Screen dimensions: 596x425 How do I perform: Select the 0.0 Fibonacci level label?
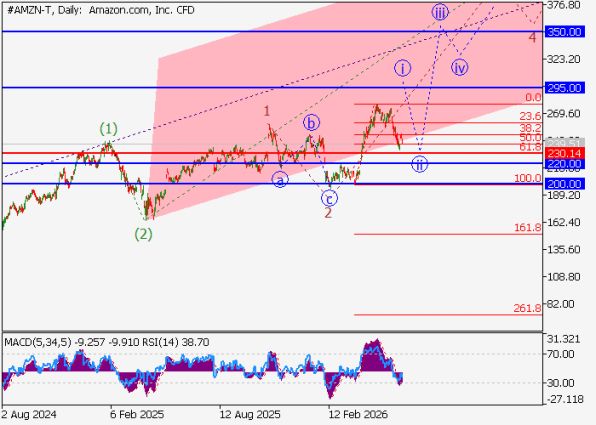coord(533,98)
